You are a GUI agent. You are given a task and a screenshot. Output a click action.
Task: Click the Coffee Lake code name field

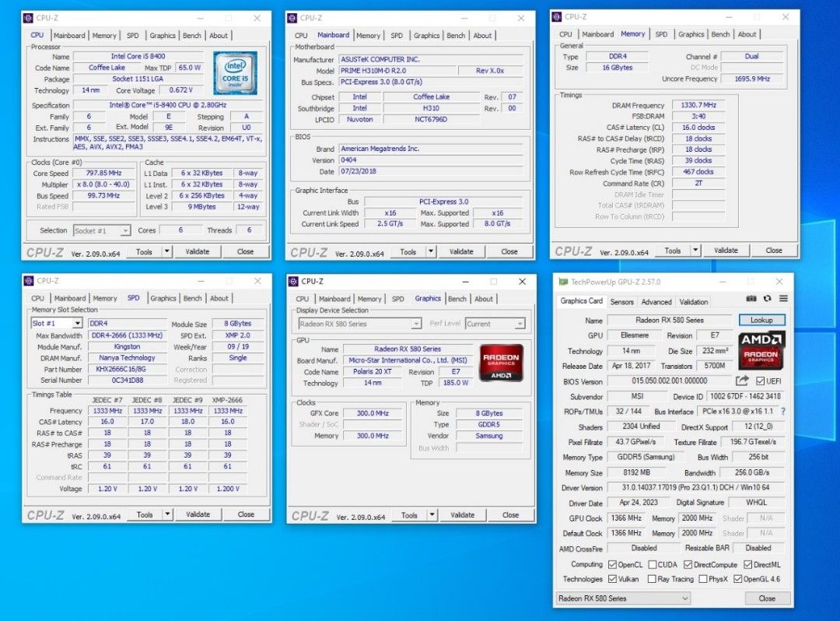107,68
